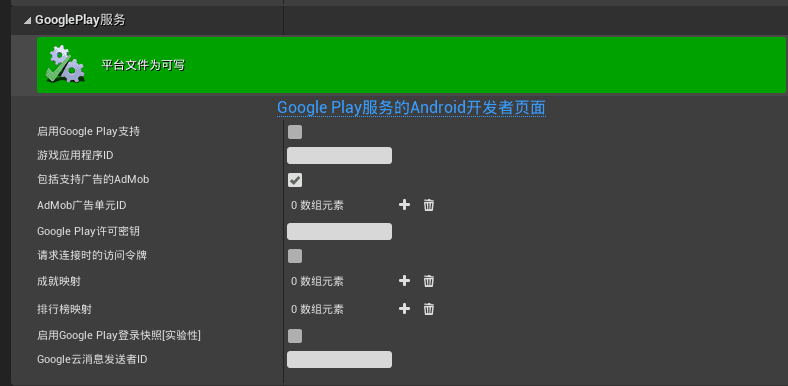
Task: Enable 启用Google Play支持 checkbox
Action: pyautogui.click(x=295, y=132)
